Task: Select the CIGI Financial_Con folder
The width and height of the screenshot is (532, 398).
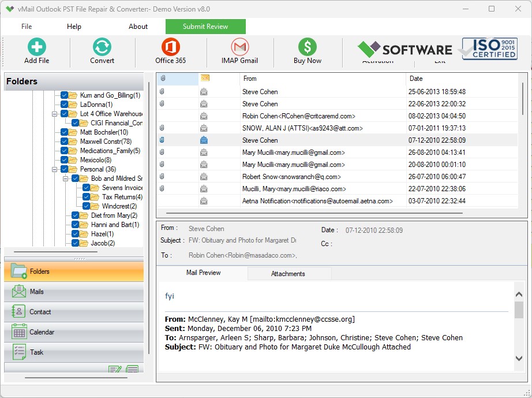Action: (117, 123)
